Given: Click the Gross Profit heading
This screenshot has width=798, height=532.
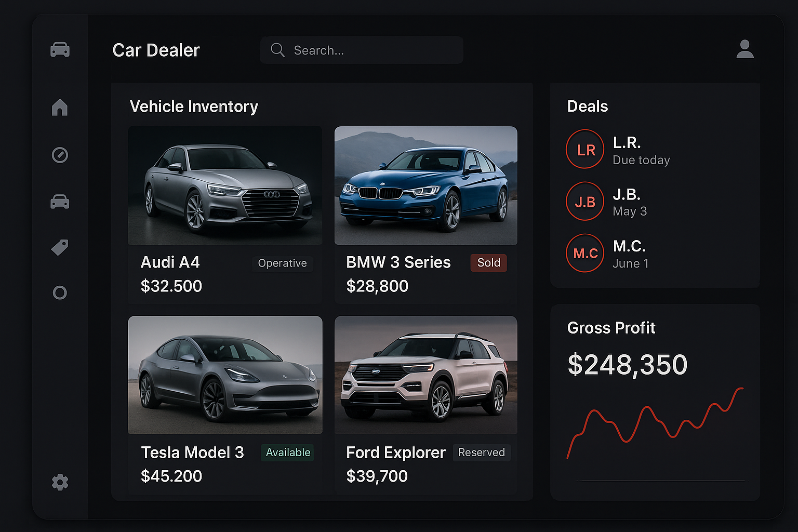Looking at the screenshot, I should click(611, 328).
